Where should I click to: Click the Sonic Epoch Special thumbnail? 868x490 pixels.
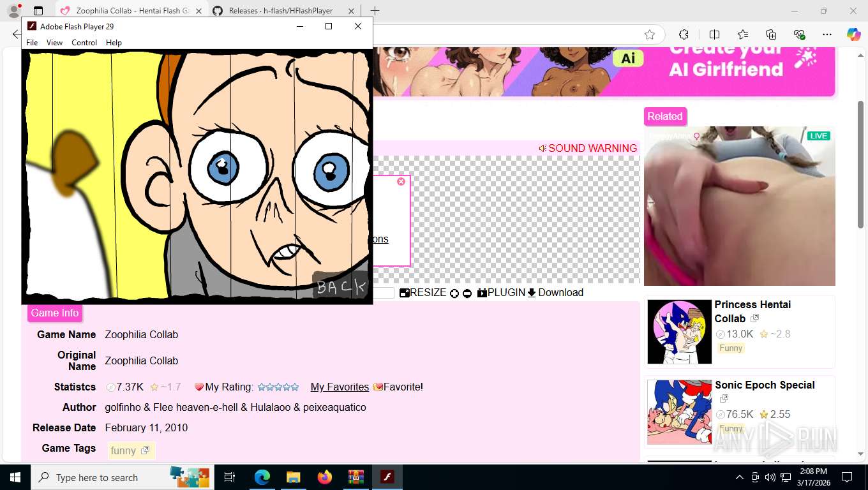pos(679,412)
